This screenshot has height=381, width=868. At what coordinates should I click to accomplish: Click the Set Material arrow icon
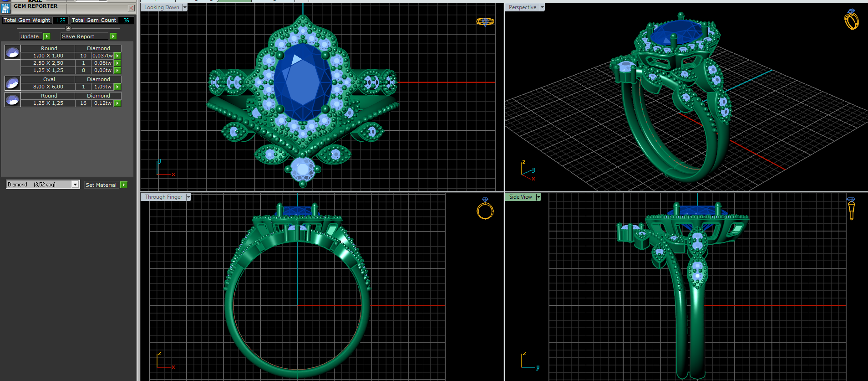tap(123, 185)
